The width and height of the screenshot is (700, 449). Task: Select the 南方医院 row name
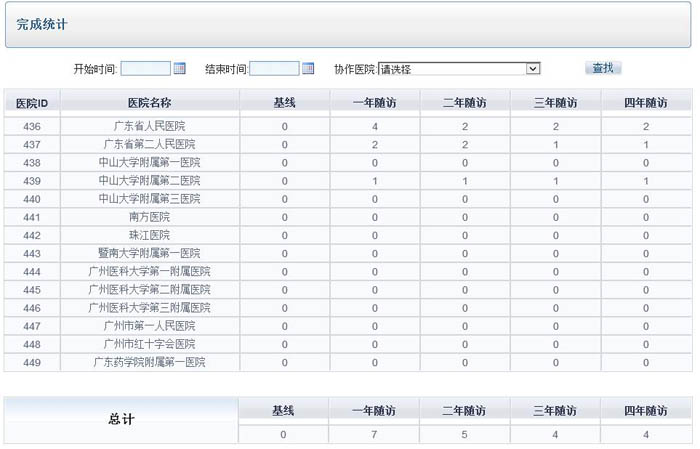150,217
